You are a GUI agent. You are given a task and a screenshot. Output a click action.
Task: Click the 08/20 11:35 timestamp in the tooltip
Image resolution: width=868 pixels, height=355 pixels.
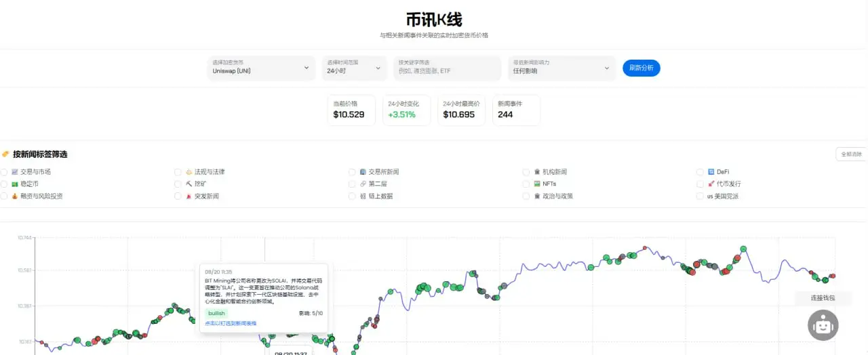pos(218,272)
